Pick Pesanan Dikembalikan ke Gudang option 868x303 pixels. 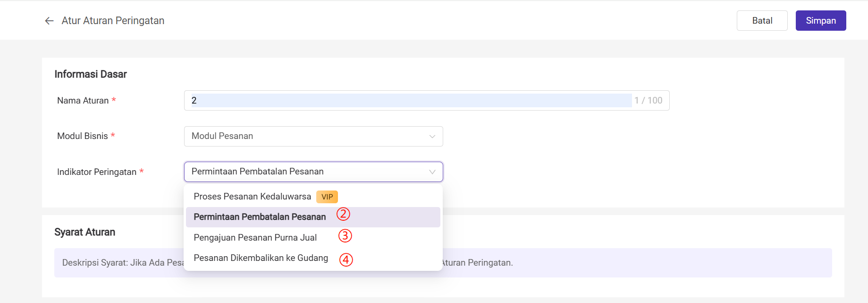(x=261, y=258)
